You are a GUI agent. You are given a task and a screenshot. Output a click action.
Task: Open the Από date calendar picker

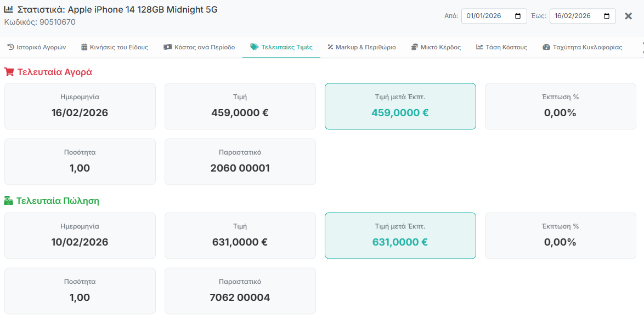518,16
